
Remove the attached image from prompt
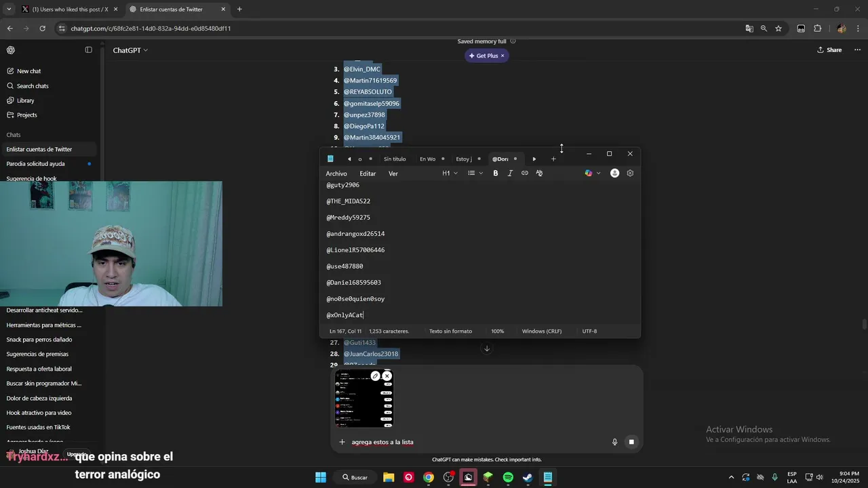387,376
